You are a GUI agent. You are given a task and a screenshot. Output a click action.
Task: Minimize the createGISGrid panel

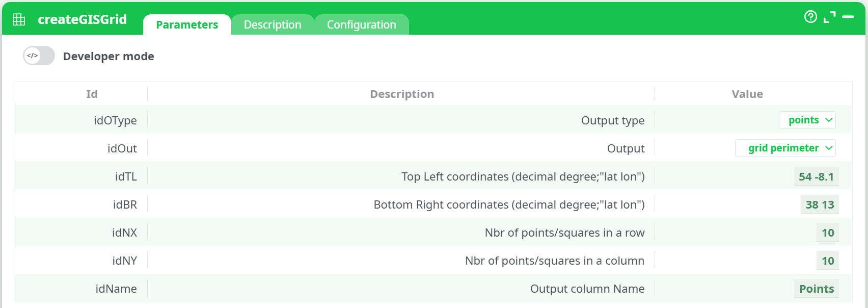[x=848, y=17]
